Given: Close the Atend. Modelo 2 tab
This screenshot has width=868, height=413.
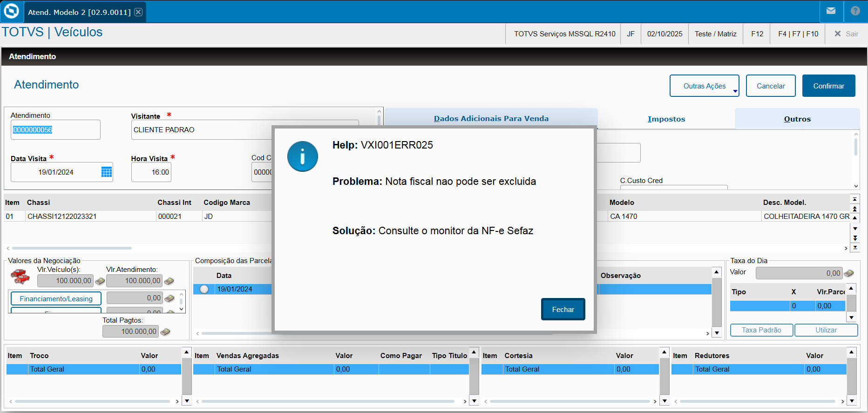Looking at the screenshot, I should [138, 12].
